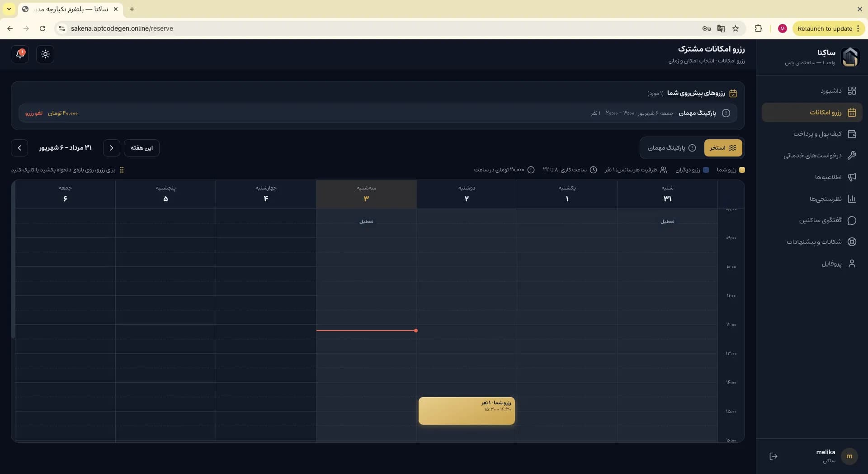868x474 pixels.
Task: Click the clock icon by ساعت کاری
Action: pyautogui.click(x=594, y=170)
